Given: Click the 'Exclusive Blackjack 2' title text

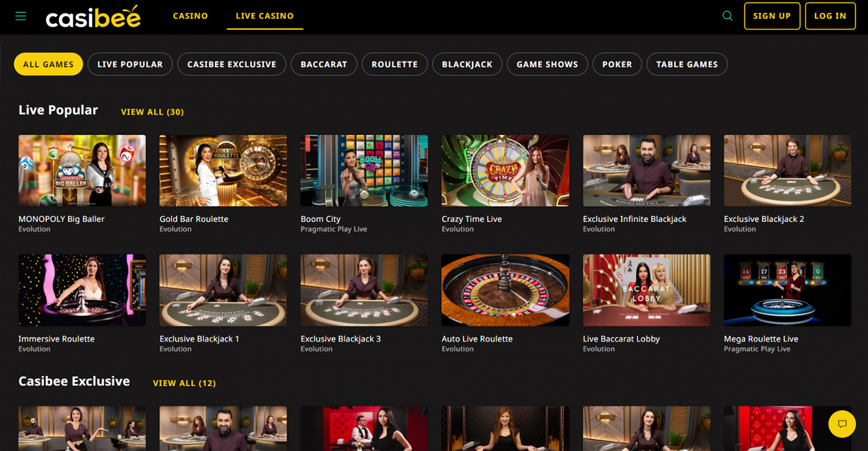Looking at the screenshot, I should coord(764,219).
